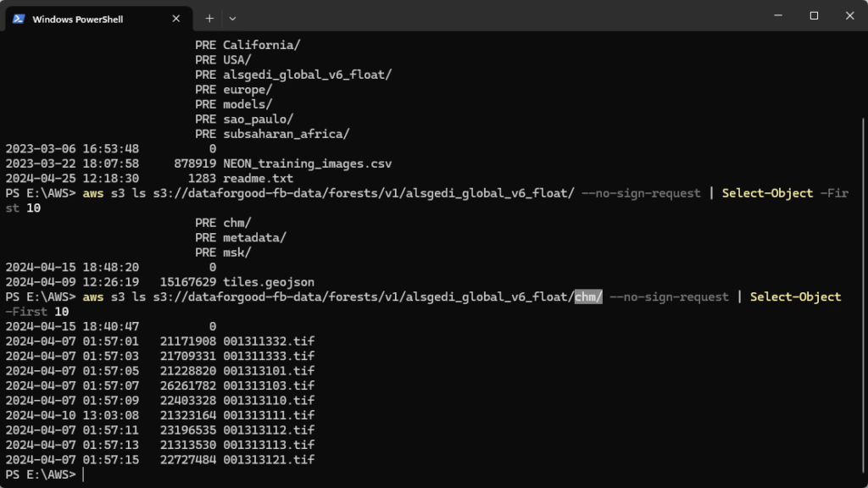
Task: Click the highlighted chm/ text in the command
Action: (x=588, y=297)
